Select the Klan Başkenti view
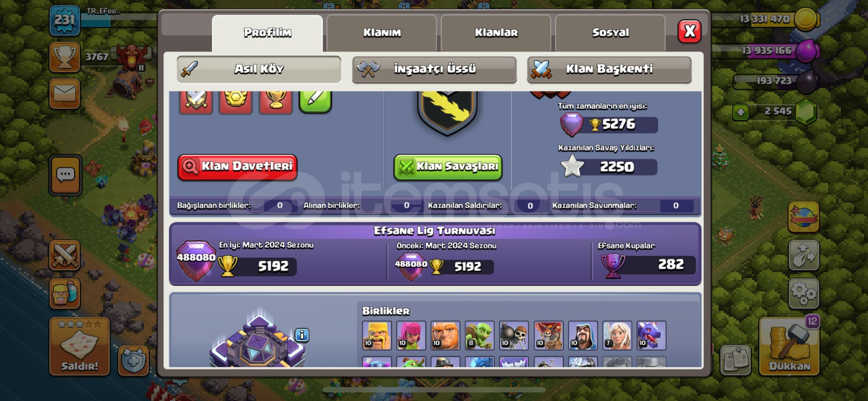The image size is (868, 401). click(x=609, y=69)
